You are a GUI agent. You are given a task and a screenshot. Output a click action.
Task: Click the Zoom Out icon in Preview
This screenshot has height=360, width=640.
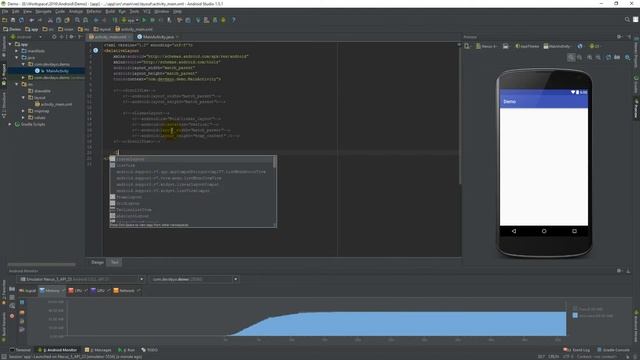(598, 58)
